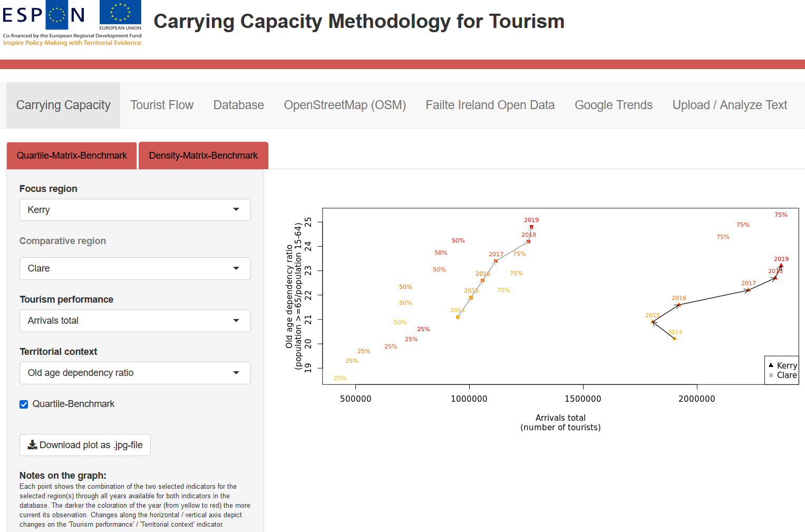Click the download icon on the jpg button
Viewport: 805px width, 532px height.
33,445
